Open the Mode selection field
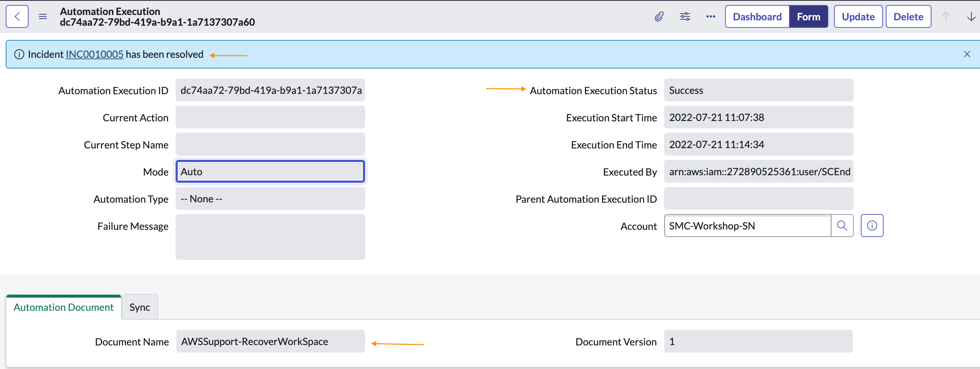 click(270, 171)
